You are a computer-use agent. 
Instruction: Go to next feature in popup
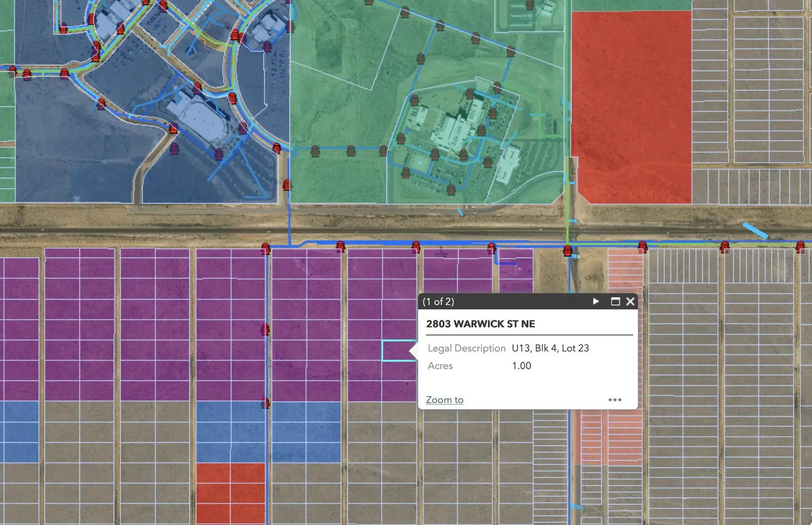tap(596, 301)
